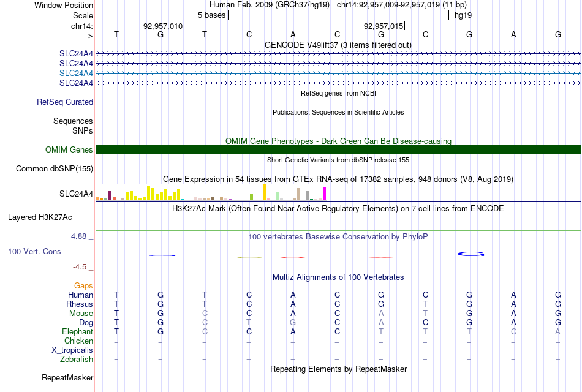
Task: Click the Zebrafish alignment row label
Action: coord(77,360)
